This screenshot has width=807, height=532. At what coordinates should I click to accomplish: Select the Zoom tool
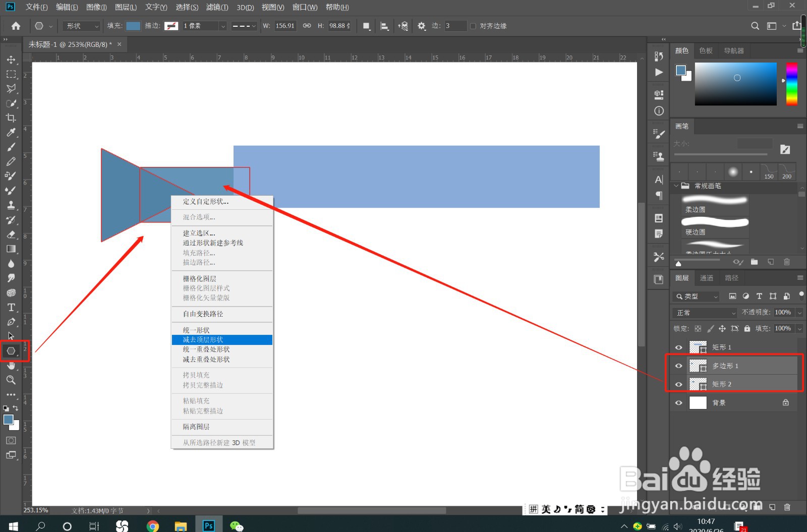(11, 380)
